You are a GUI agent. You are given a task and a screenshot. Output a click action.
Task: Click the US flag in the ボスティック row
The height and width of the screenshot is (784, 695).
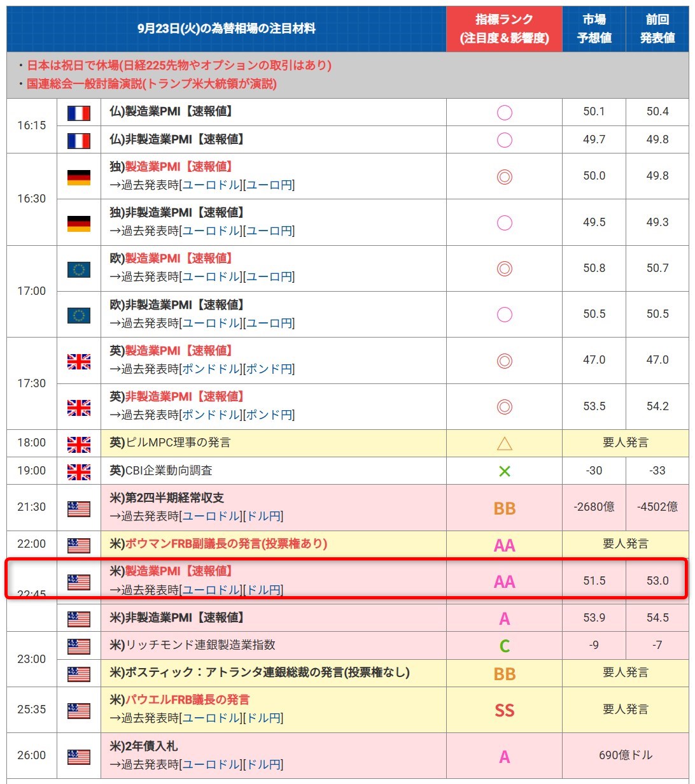tap(79, 674)
